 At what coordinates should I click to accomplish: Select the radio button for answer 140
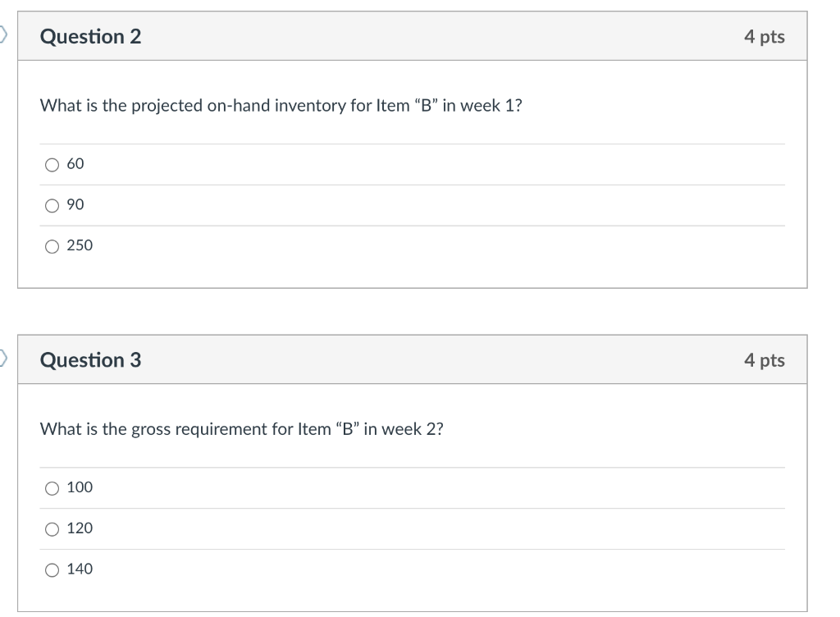click(x=52, y=569)
